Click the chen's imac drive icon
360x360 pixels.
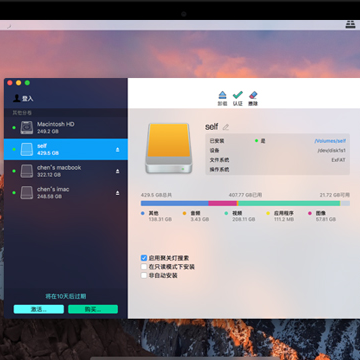27,193
